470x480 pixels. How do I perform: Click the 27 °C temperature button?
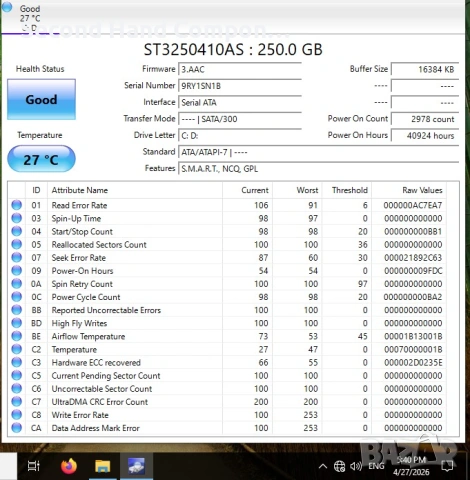41,159
